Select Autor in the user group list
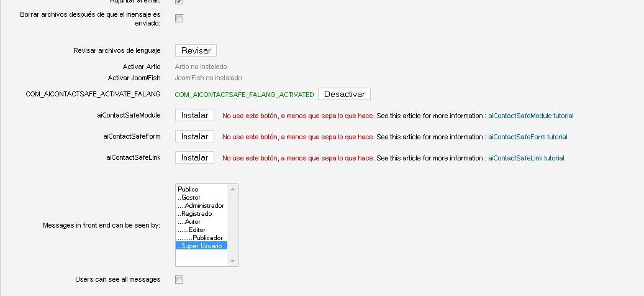This screenshot has width=644, height=296. (201, 221)
